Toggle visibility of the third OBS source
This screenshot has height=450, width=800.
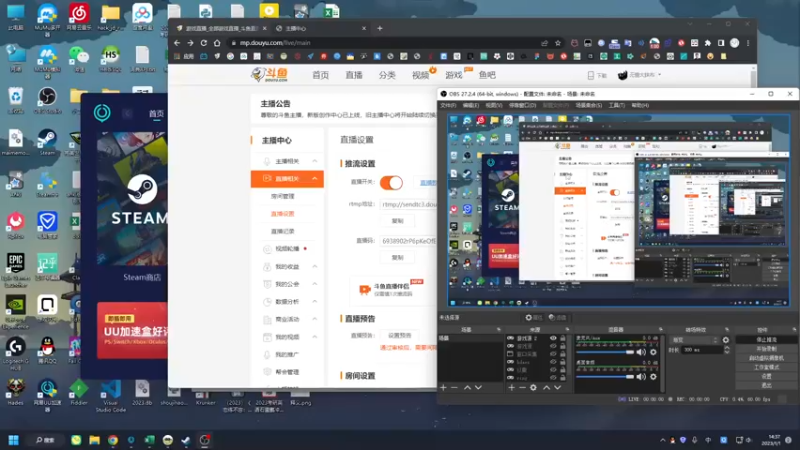pyautogui.click(x=553, y=354)
